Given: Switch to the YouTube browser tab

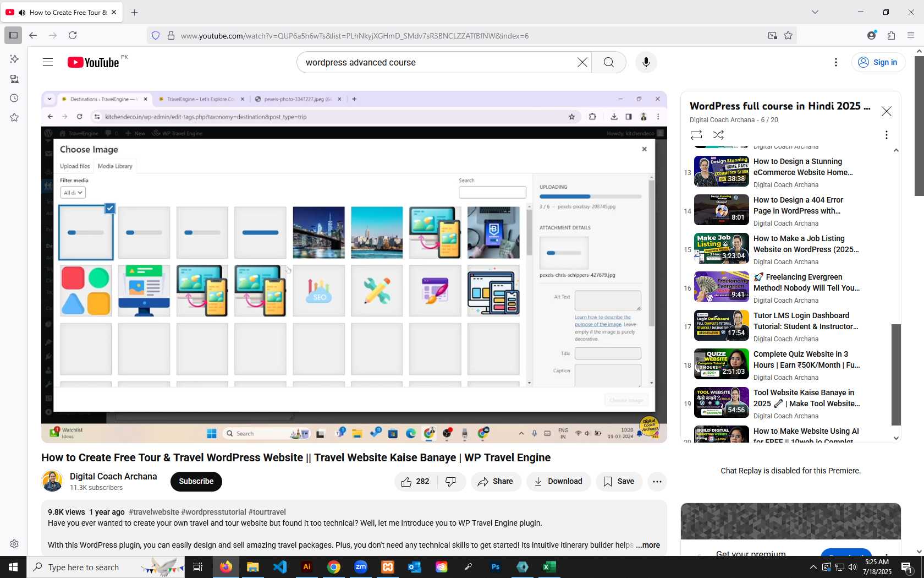Looking at the screenshot, I should click(62, 12).
